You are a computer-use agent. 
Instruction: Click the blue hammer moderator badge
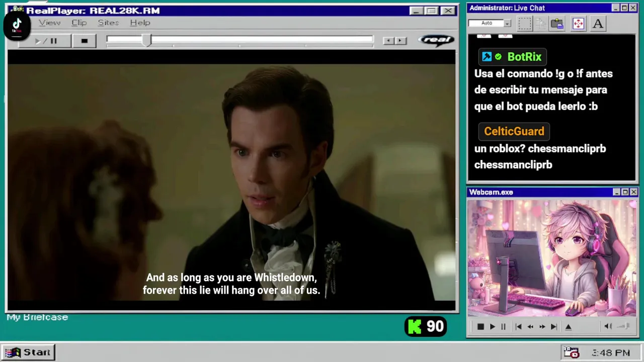point(487,57)
